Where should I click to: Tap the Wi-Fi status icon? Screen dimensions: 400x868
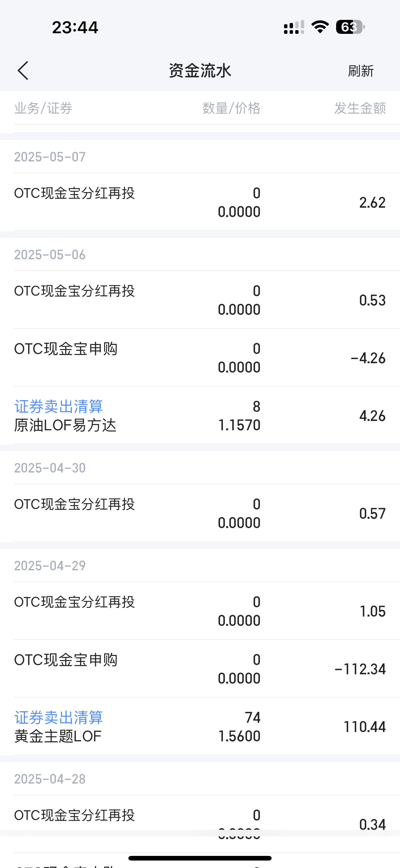click(320, 27)
